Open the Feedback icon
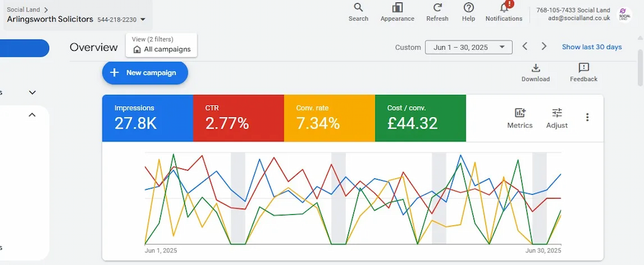 584,68
